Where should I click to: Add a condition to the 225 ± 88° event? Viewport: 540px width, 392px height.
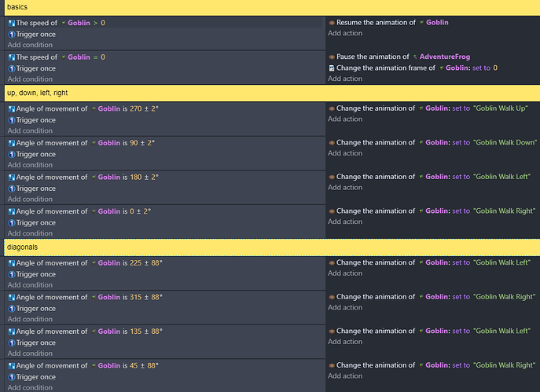(31, 285)
